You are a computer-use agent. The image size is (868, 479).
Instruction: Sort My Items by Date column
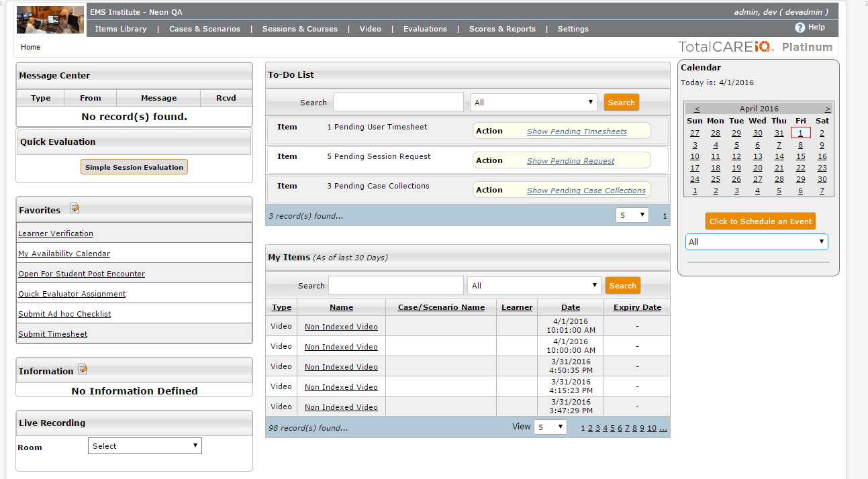pos(571,307)
